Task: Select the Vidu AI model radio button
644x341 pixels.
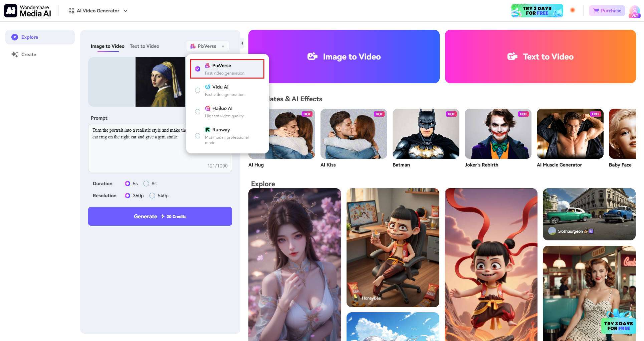Action: 198,90
